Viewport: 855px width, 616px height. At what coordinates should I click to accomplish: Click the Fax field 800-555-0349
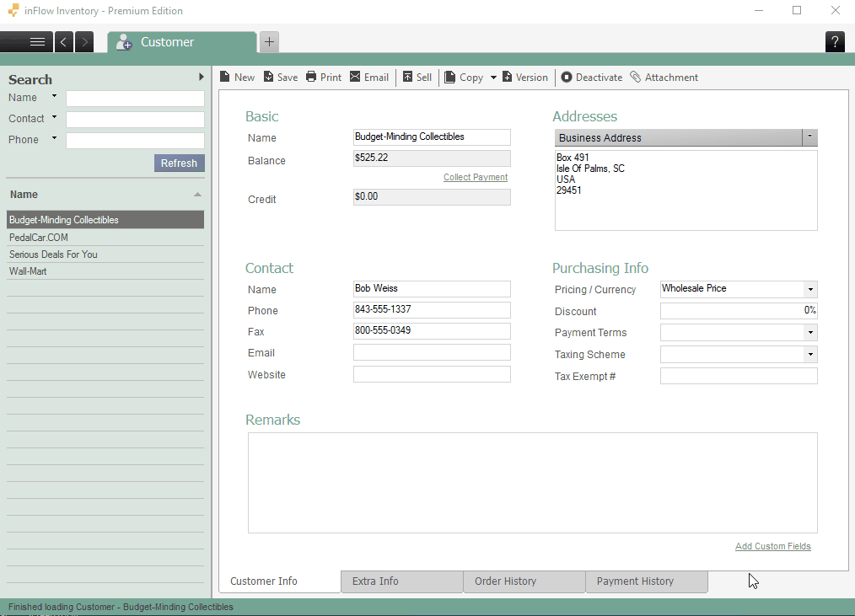[x=432, y=331]
